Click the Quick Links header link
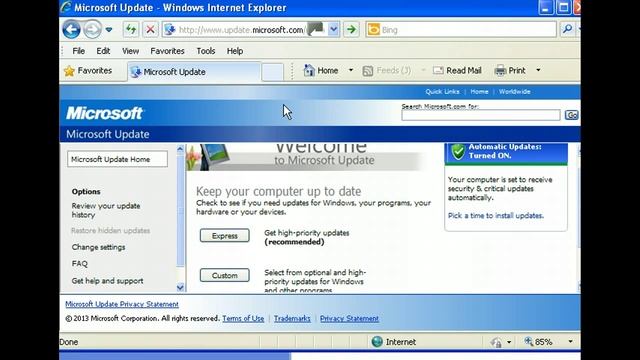Viewport: 640px width, 360px height. pyautogui.click(x=442, y=92)
